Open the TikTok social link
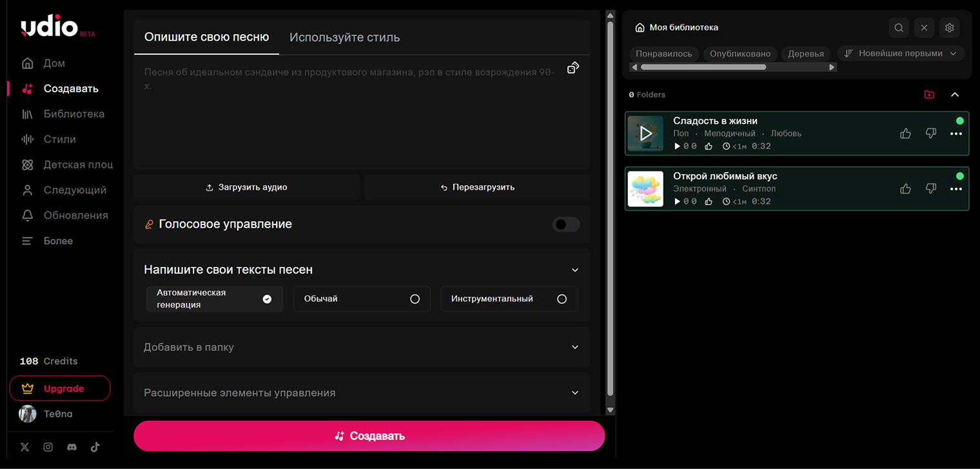This screenshot has width=980, height=469. coord(95,447)
